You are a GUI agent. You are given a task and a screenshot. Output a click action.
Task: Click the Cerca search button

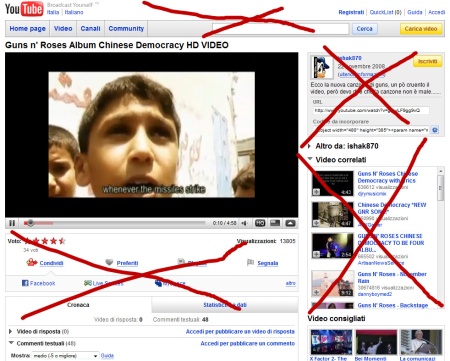365,29
